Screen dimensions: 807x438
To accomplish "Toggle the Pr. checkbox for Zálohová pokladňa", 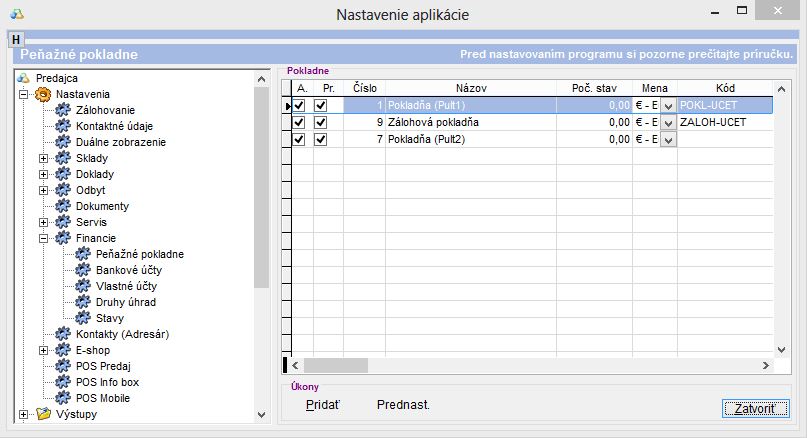I will (321, 122).
